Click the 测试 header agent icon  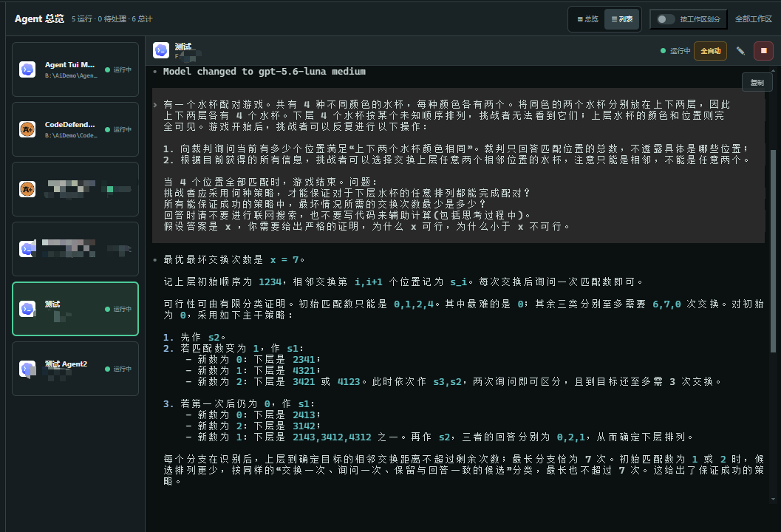pos(161,50)
